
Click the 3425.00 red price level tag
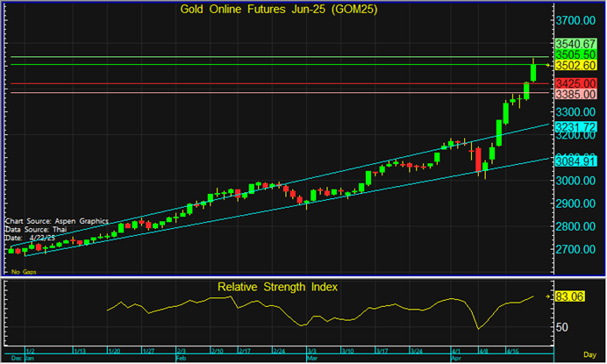576,83
